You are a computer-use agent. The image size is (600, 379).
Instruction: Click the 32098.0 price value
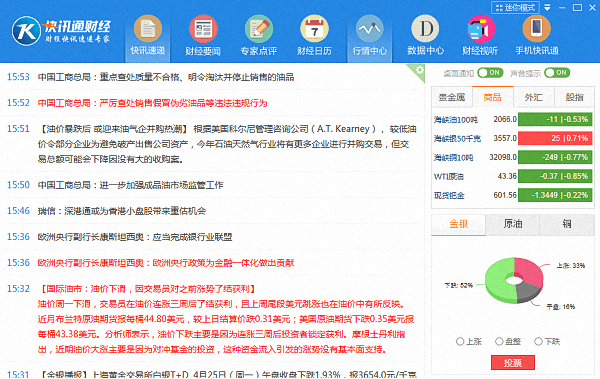tap(503, 157)
